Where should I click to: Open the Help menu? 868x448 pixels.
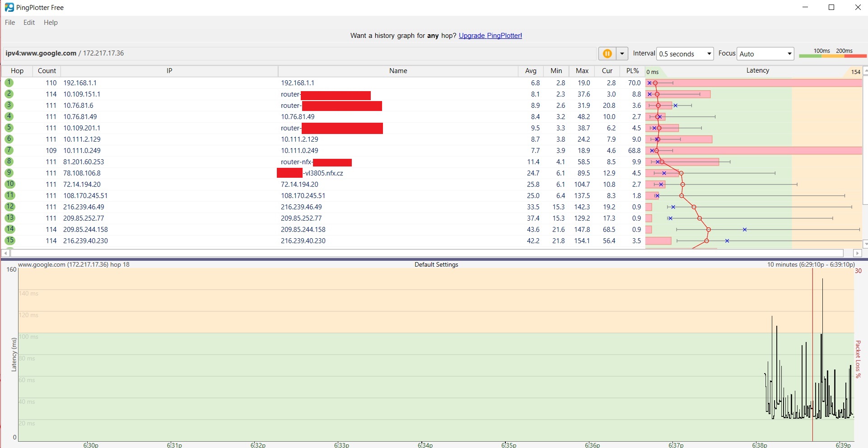click(51, 23)
